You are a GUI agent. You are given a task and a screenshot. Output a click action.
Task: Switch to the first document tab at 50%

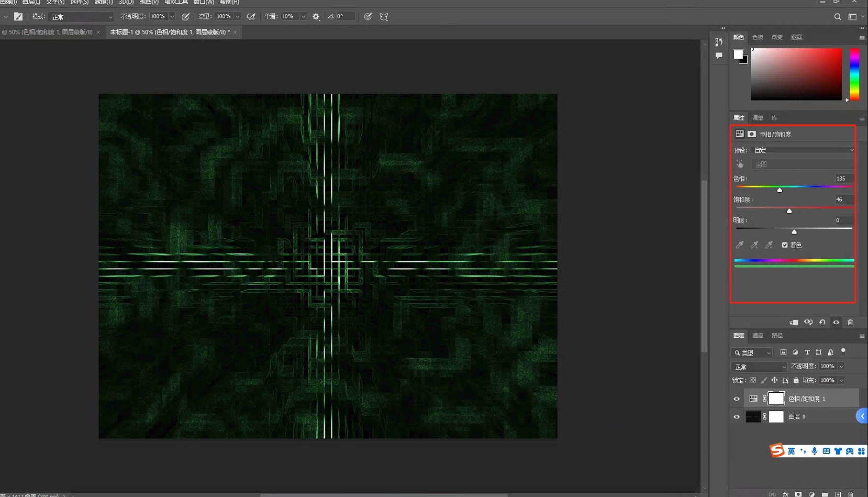[x=50, y=32]
